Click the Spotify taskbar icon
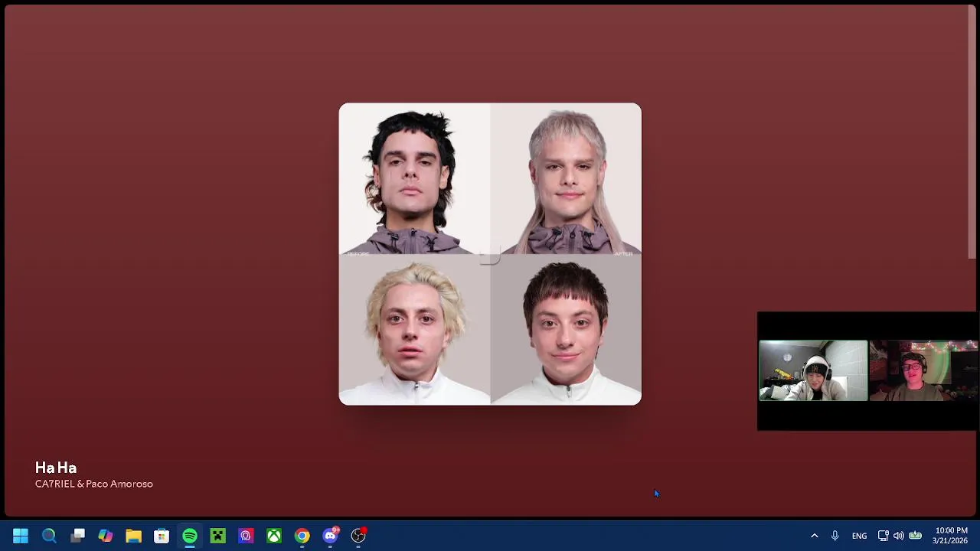 pyautogui.click(x=190, y=536)
